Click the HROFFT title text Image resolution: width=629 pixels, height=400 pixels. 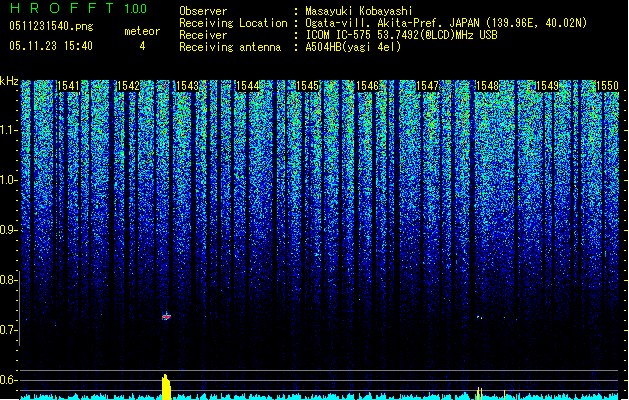pos(62,8)
